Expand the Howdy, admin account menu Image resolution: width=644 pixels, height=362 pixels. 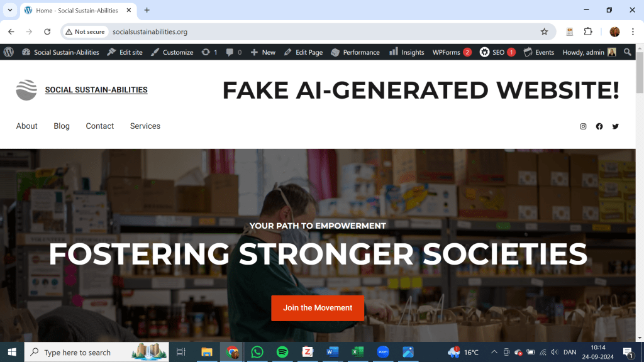589,52
